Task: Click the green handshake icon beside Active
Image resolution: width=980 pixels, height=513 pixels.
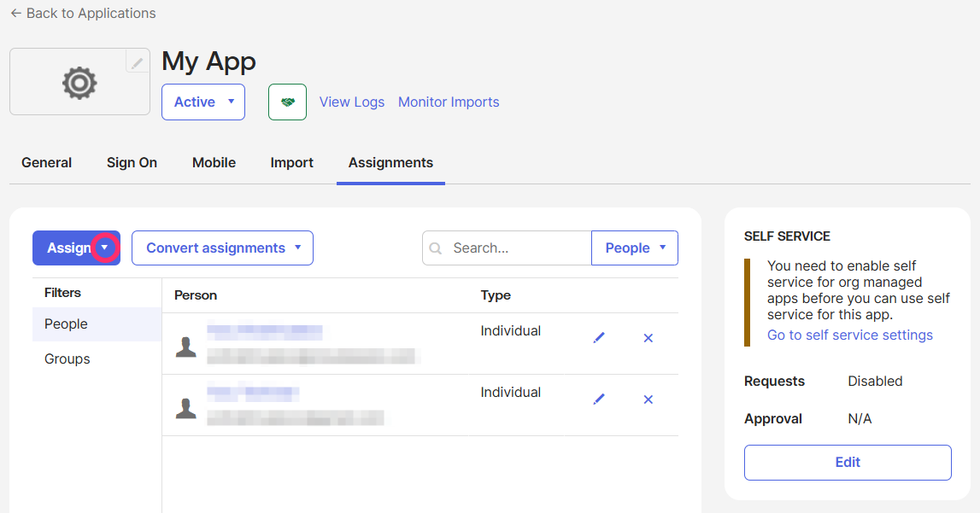Action: tap(287, 102)
